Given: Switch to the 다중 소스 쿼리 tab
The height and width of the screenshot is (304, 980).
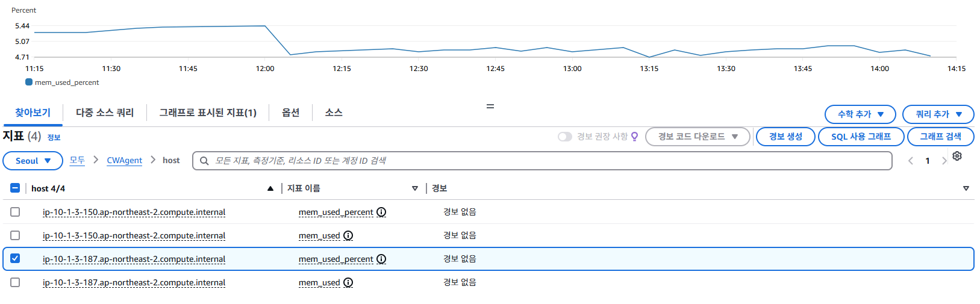Looking at the screenshot, I should click(105, 113).
